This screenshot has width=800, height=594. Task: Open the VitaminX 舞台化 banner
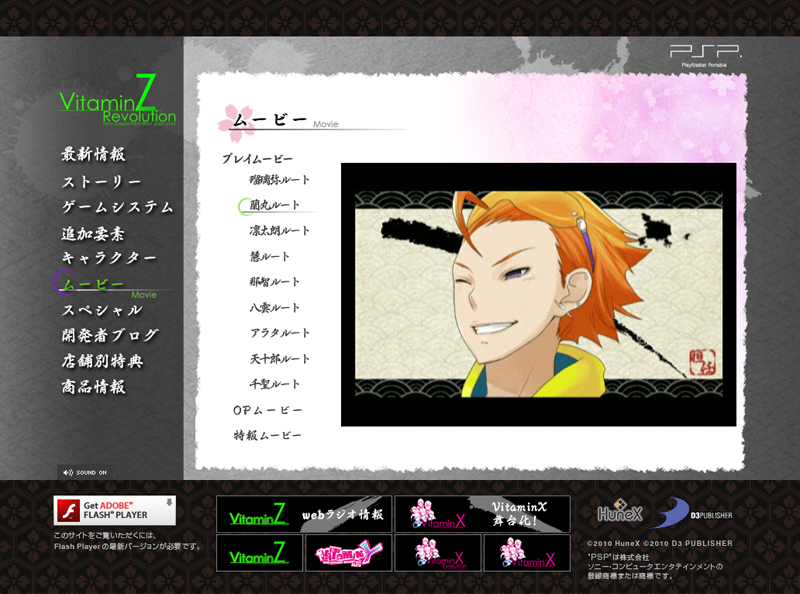click(x=482, y=514)
